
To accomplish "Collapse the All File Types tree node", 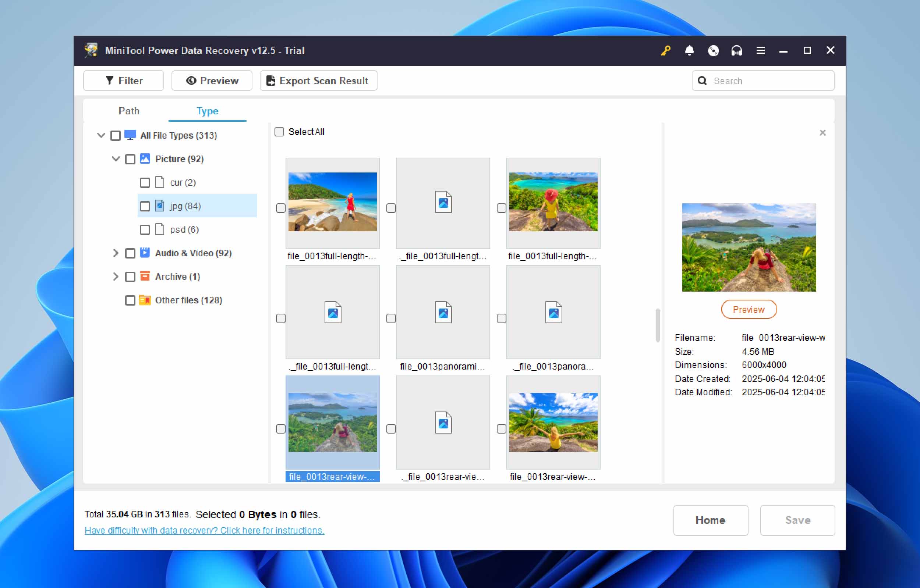I will (x=101, y=135).
